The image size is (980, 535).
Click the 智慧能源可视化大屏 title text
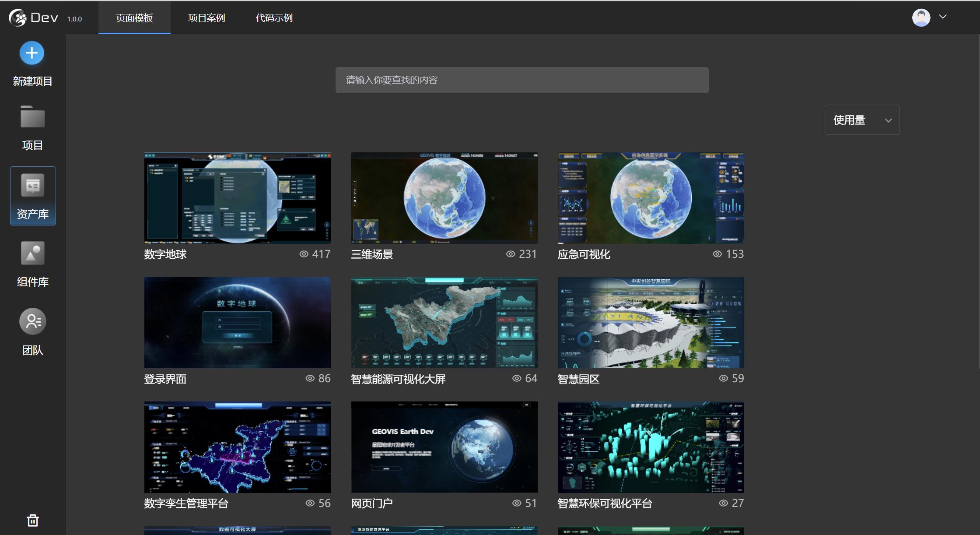(x=398, y=379)
